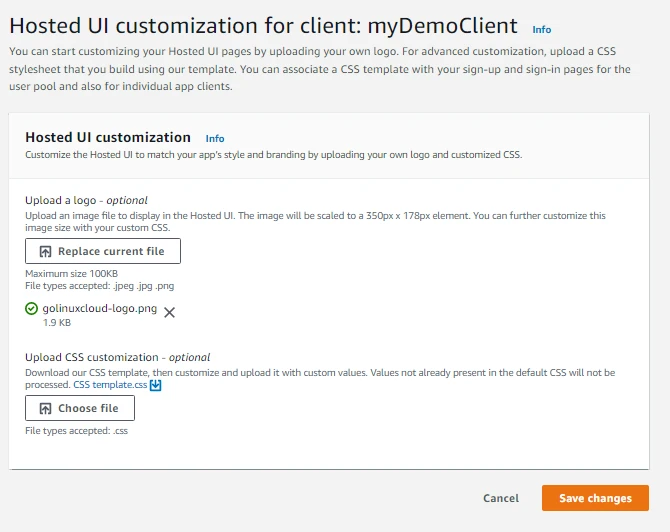Remove golinuxcloud-logo.png using the X icon
The height and width of the screenshot is (532, 670).
coord(170,312)
